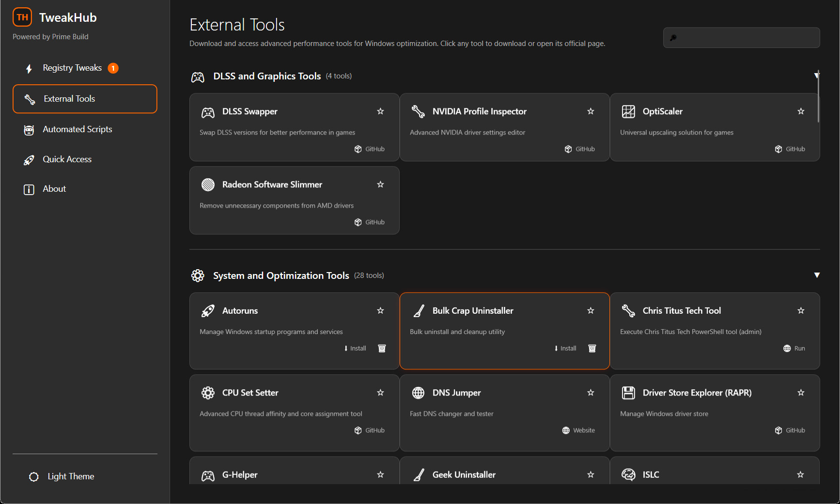Click the Radeon Software Slimmer striped circle icon
Image resolution: width=840 pixels, height=504 pixels.
point(208,184)
